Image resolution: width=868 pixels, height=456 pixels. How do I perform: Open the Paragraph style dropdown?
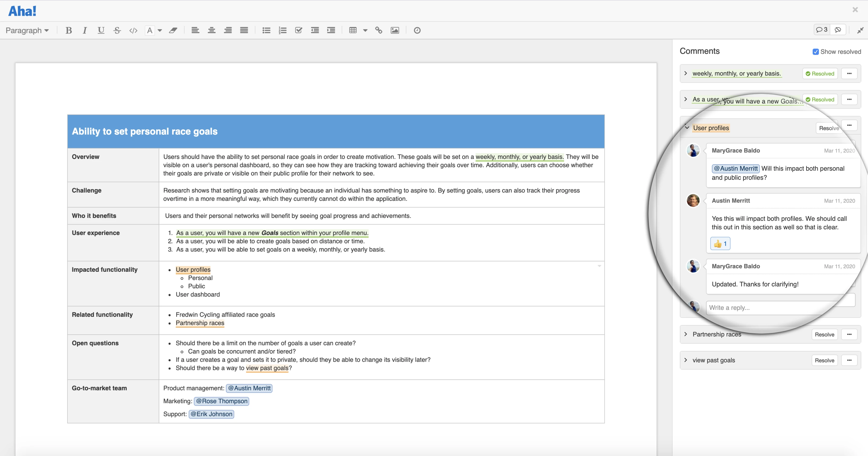(x=27, y=30)
